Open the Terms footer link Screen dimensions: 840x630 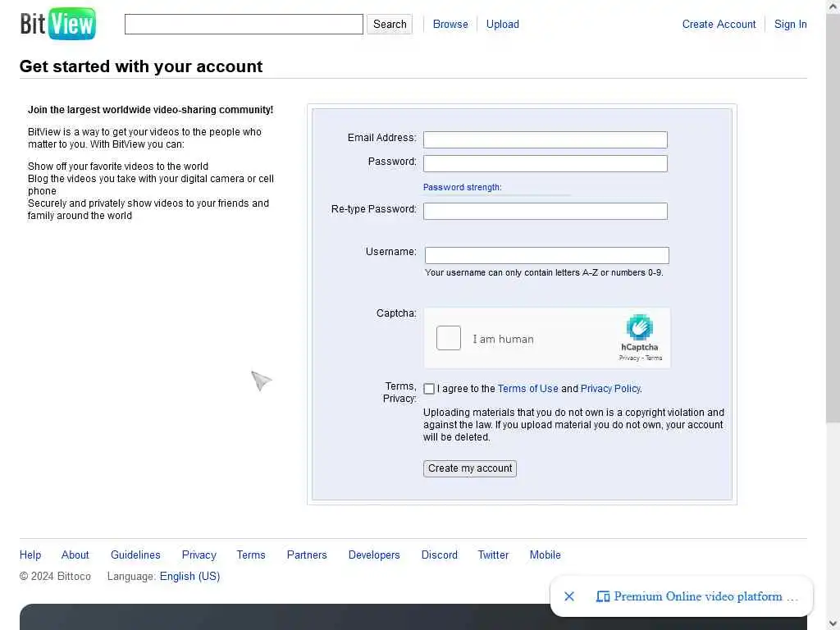[x=251, y=555]
